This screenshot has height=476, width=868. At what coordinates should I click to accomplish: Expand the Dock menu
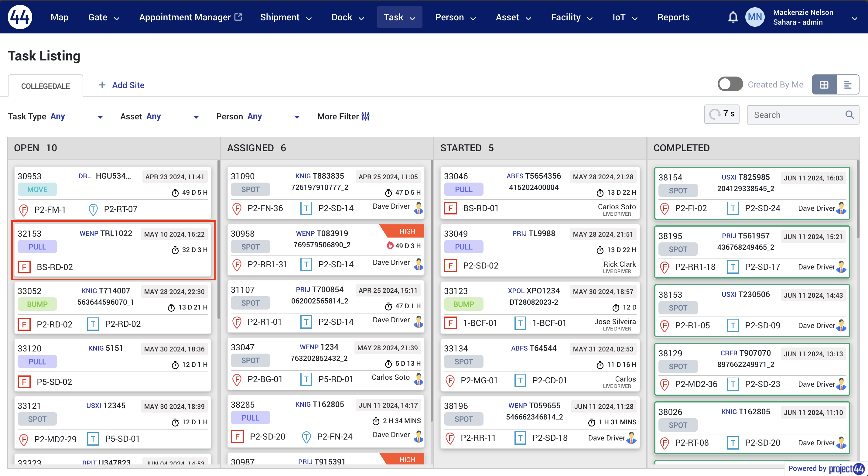point(348,17)
